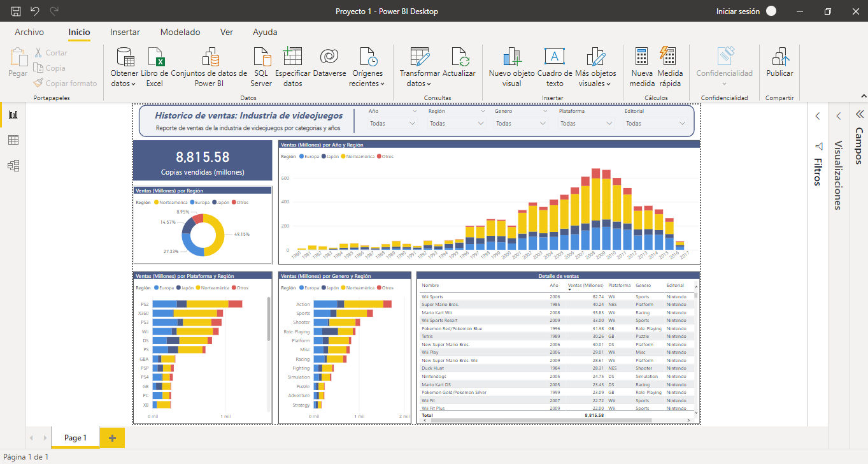The height and width of the screenshot is (464, 868).
Task: Click the SQL Server icon
Action: [x=261, y=57]
